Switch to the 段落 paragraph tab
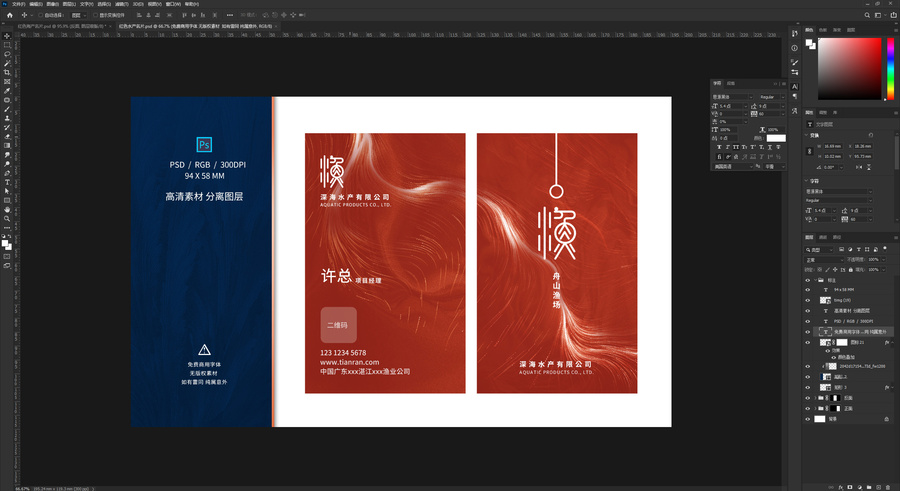900x491 pixels. pyautogui.click(x=731, y=83)
